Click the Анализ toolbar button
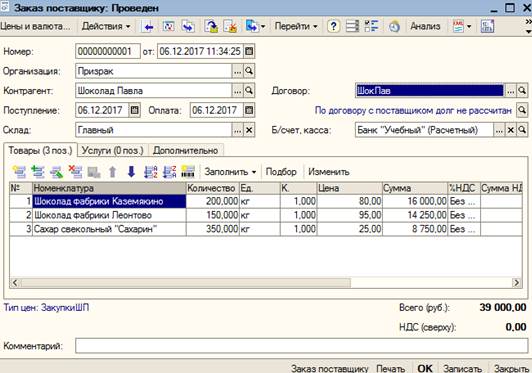This screenshot has height=373, width=532. [425, 26]
